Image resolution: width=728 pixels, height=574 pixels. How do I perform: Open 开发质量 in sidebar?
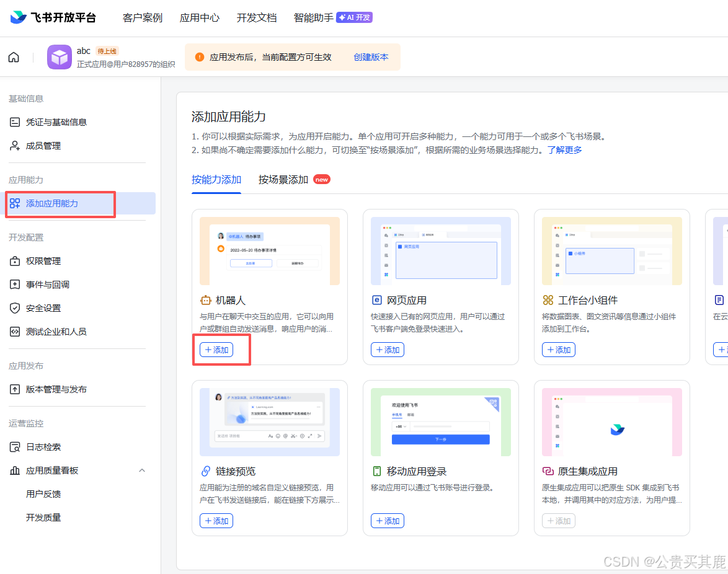click(43, 518)
